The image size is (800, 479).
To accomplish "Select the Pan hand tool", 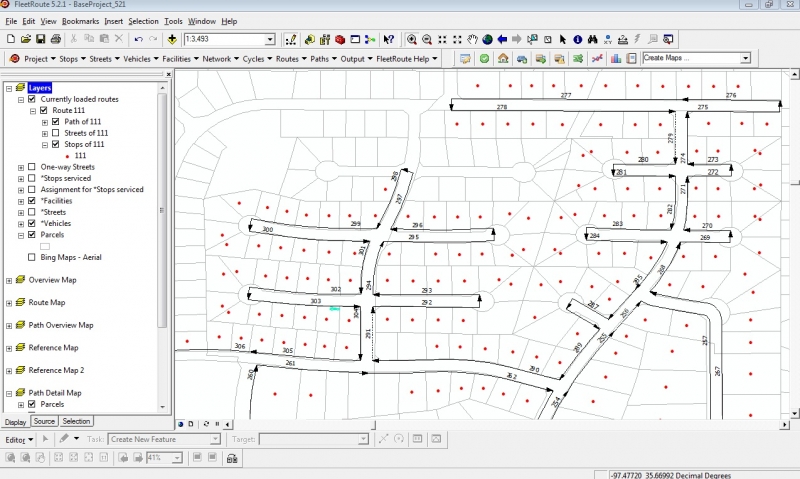I will [x=472, y=39].
